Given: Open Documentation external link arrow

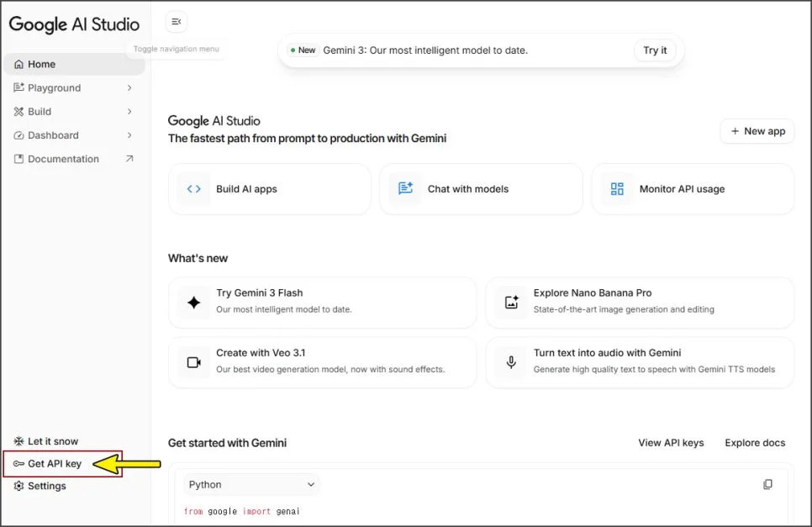Looking at the screenshot, I should click(x=129, y=159).
